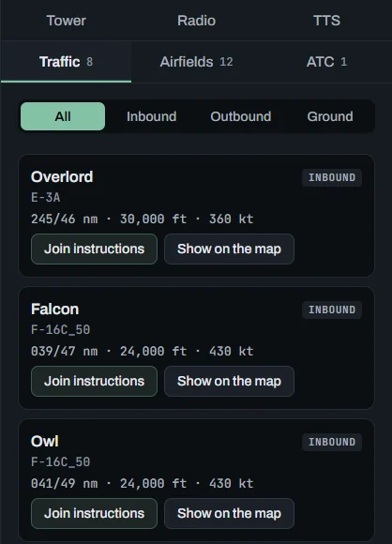Select the Traffic tab
Screen dimensions: 392x544
click(x=66, y=62)
